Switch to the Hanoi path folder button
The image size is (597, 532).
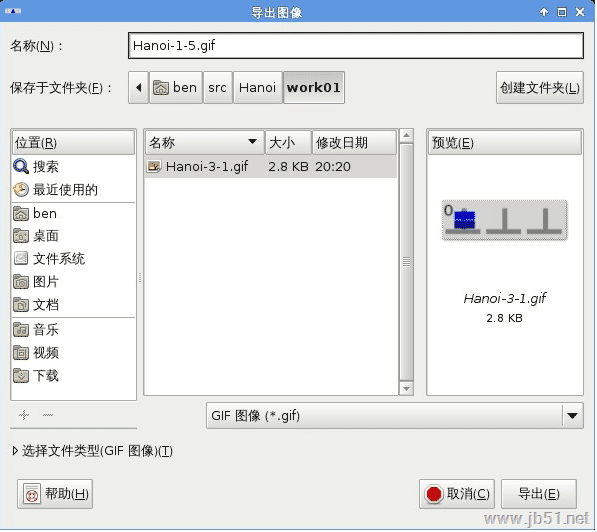pyautogui.click(x=257, y=88)
